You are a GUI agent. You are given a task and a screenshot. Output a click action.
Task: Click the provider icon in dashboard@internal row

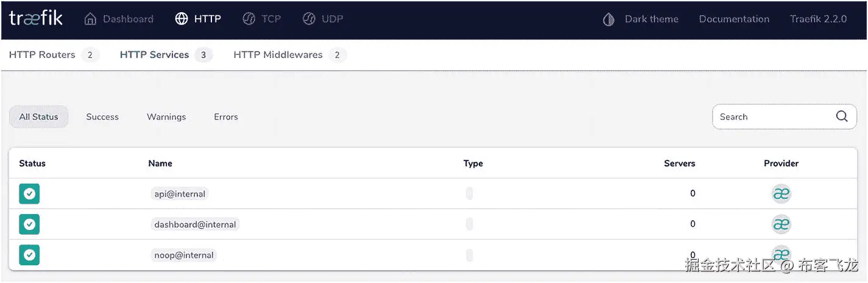point(781,224)
